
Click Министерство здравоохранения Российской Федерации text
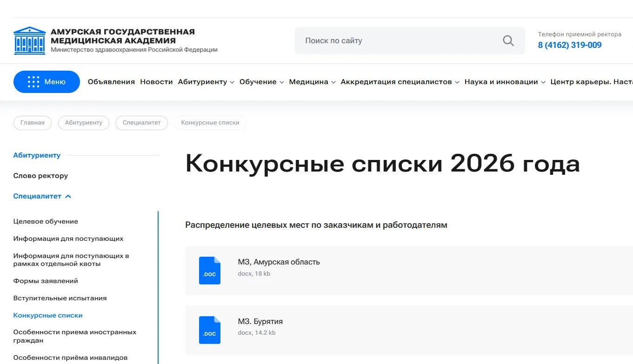pos(134,50)
